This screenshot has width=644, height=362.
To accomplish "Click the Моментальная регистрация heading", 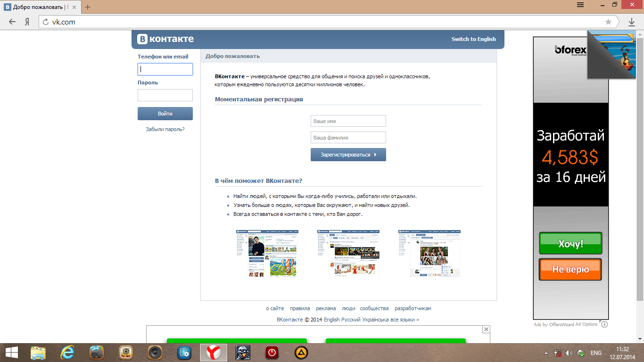I will click(x=259, y=99).
